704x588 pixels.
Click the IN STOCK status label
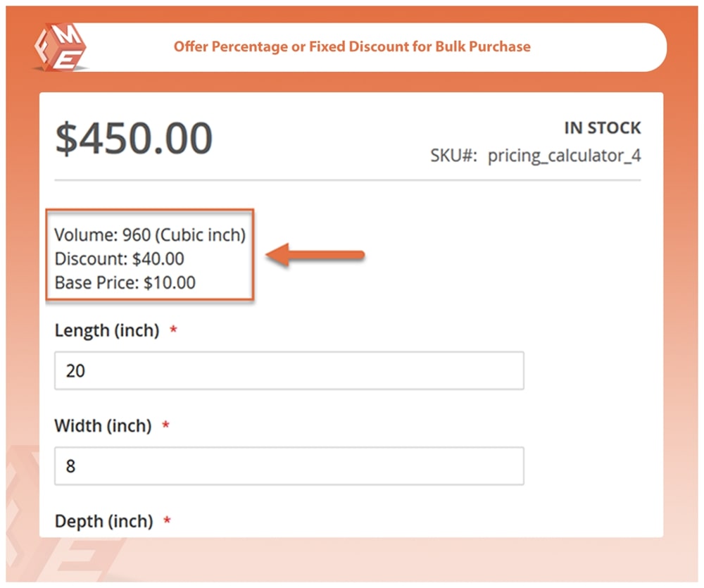coord(602,128)
